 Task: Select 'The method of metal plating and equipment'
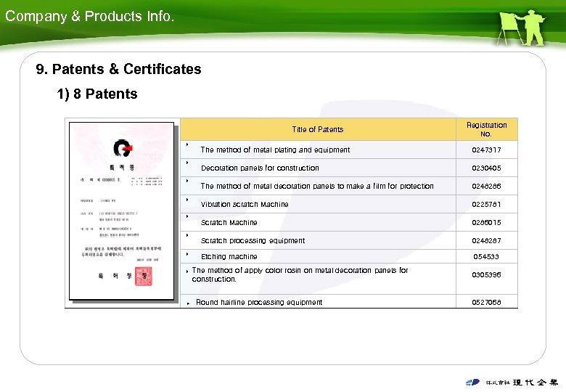[275, 150]
